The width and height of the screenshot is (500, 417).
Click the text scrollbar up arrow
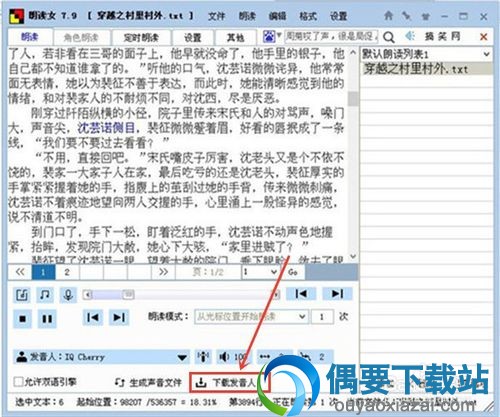point(353,52)
